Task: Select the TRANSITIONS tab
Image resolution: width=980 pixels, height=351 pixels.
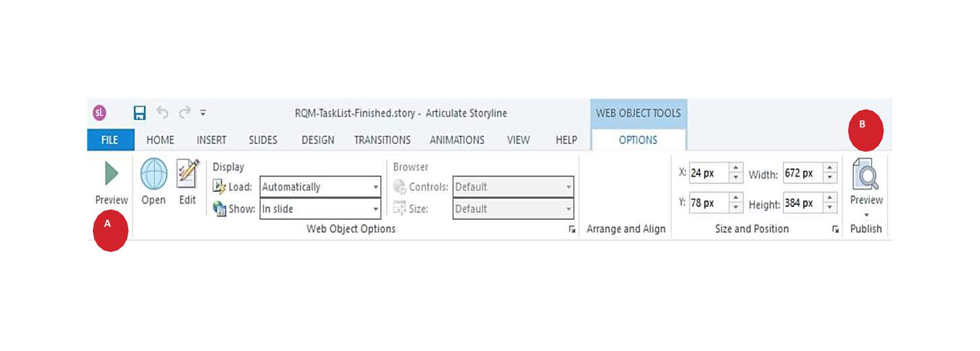Action: tap(382, 140)
